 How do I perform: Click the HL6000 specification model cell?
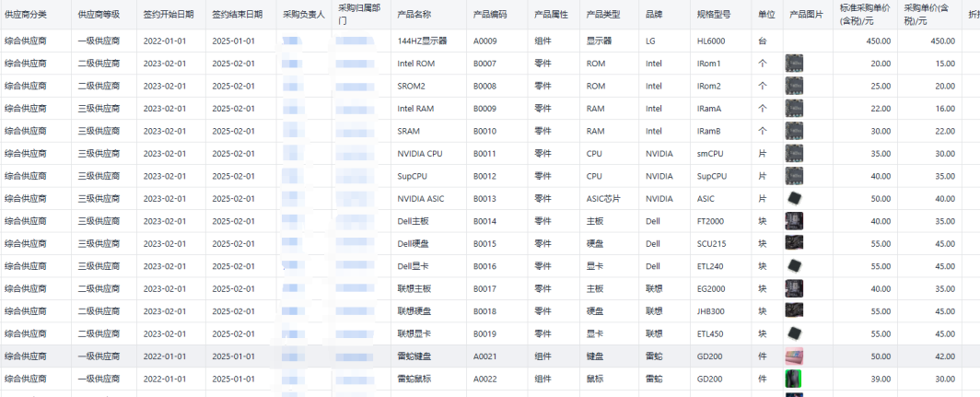(711, 41)
